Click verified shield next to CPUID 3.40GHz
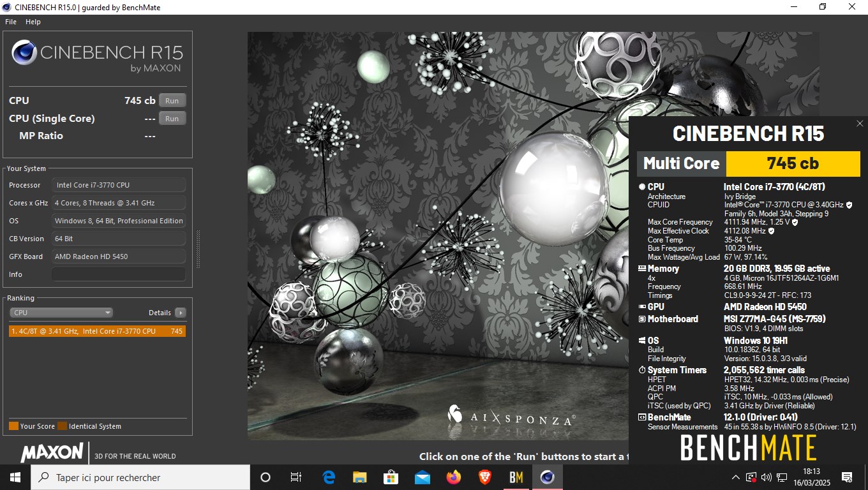 pos(849,205)
